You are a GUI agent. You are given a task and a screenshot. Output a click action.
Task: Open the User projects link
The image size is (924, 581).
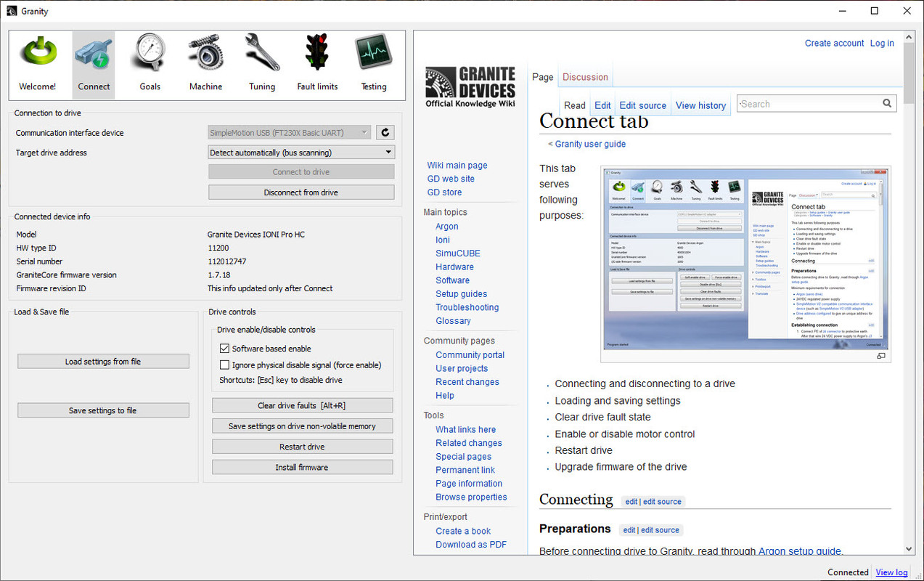point(462,368)
